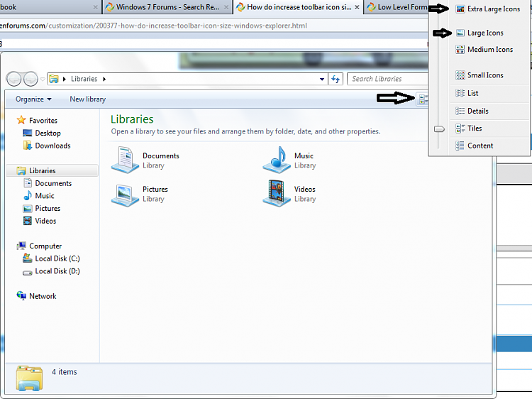The image size is (532, 399).
Task: Click the Network icon in sidebar
Action: point(21,296)
